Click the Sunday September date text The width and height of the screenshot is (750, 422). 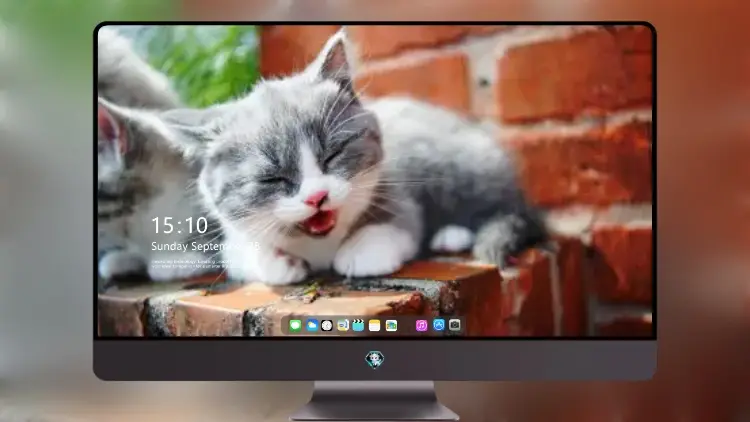coord(205,246)
